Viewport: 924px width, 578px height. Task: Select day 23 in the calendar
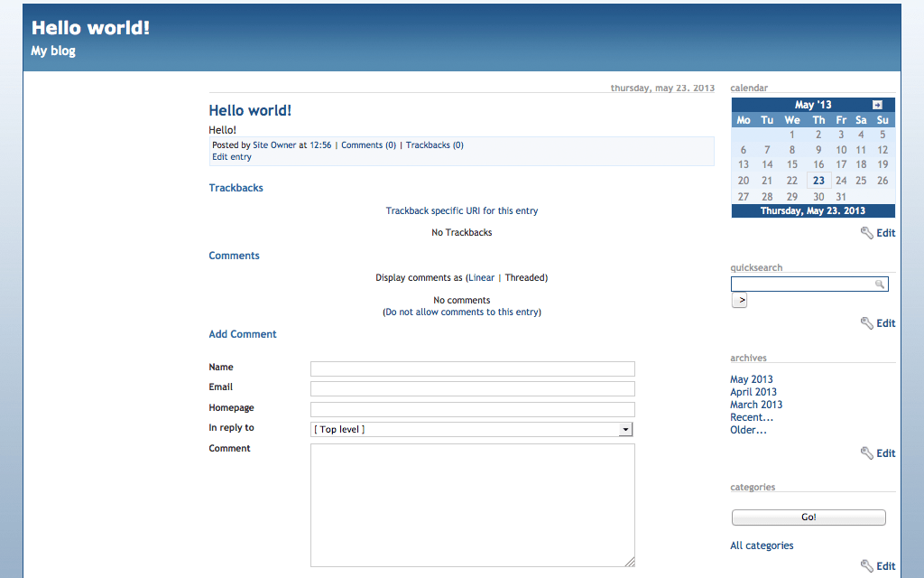(x=818, y=181)
